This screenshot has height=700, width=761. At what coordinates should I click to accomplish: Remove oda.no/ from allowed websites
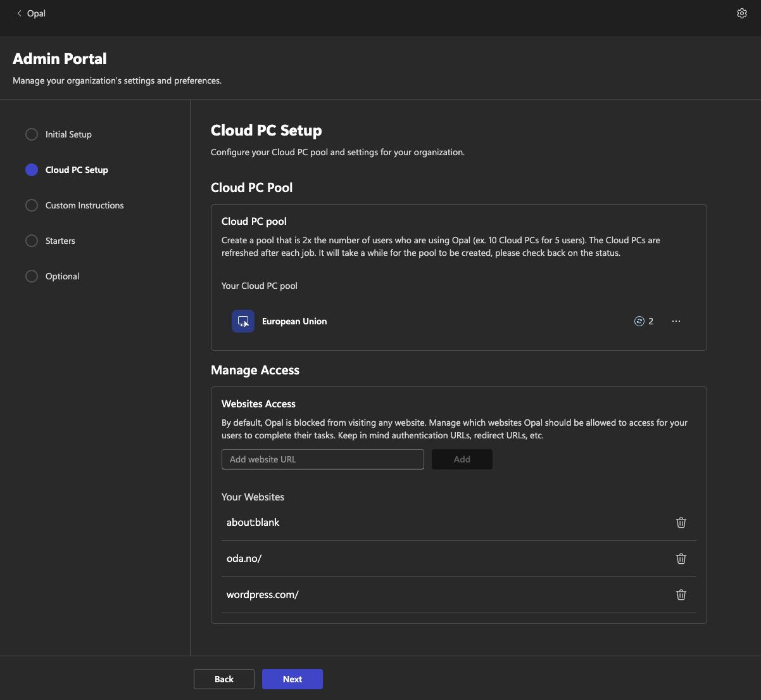(681, 559)
